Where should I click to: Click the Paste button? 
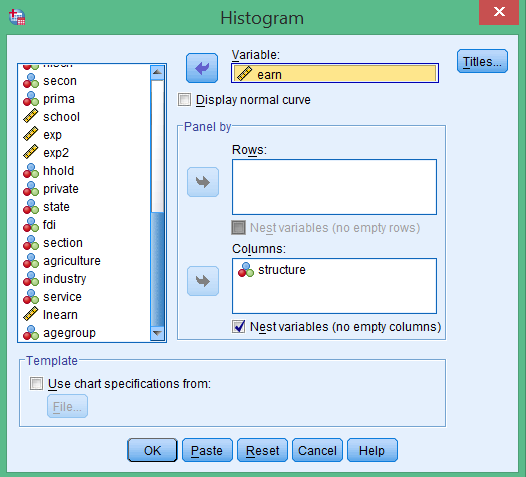click(x=207, y=450)
